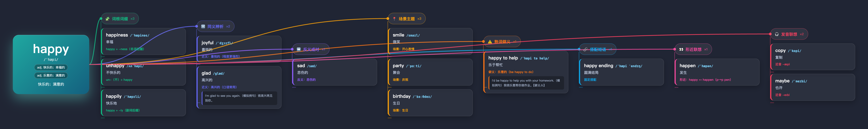Click the red pin icon beside 场景主题
The height and width of the screenshot is (129, 868).
(x=394, y=19)
